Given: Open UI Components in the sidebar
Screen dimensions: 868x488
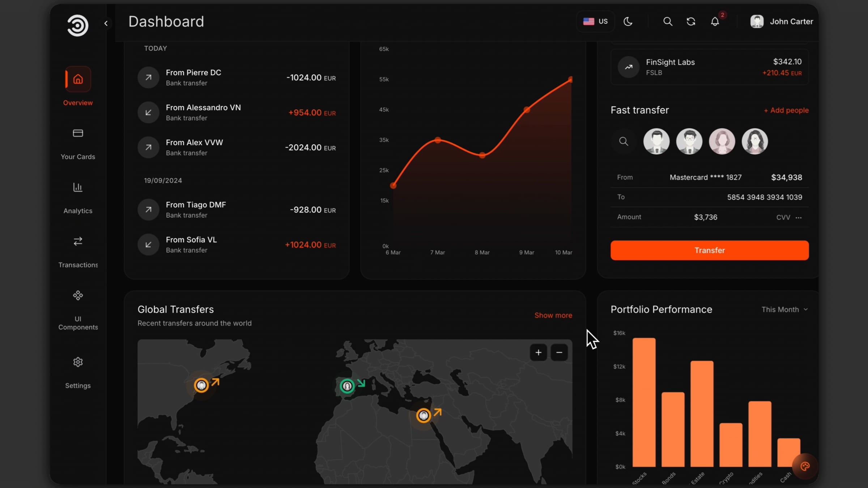Looking at the screenshot, I should pos(78,310).
